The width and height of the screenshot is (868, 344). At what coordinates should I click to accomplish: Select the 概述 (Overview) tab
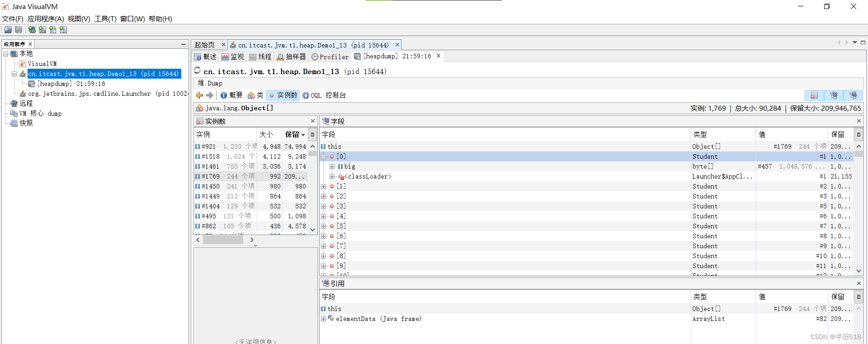[x=206, y=57]
